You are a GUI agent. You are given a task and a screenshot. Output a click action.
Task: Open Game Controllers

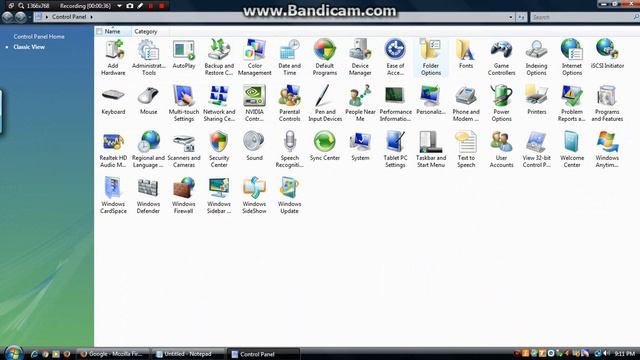(501, 58)
